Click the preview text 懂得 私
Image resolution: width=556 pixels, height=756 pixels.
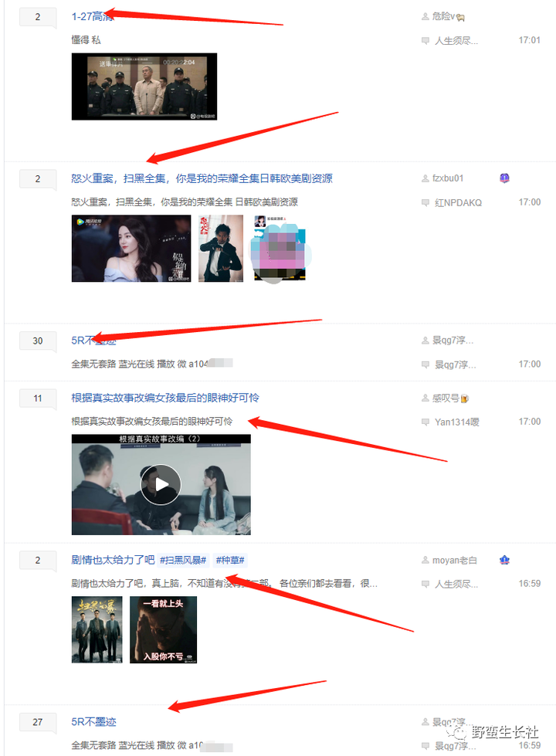[86, 40]
